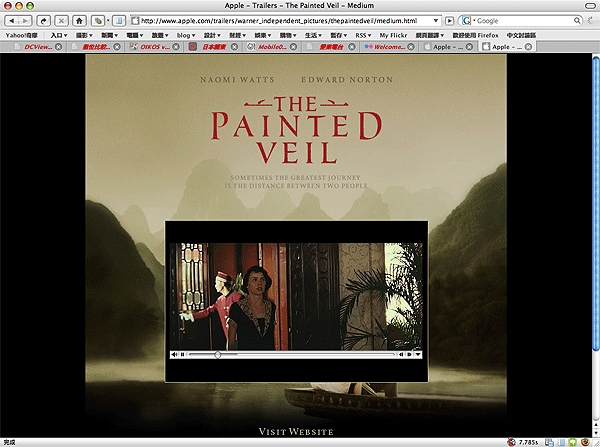Step the trailer forward one frame
Screen dimensions: 600x447
point(409,354)
